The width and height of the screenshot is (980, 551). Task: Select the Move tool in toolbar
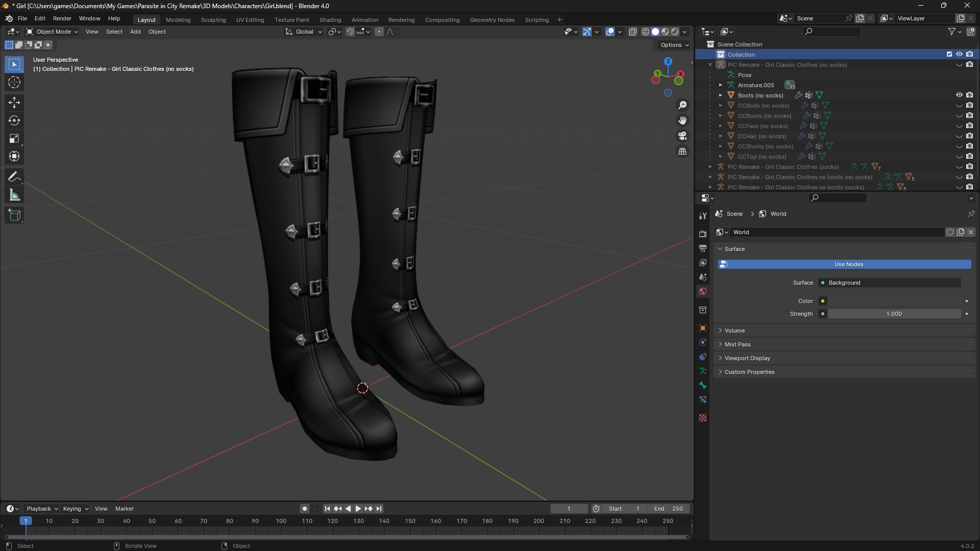pos(14,103)
